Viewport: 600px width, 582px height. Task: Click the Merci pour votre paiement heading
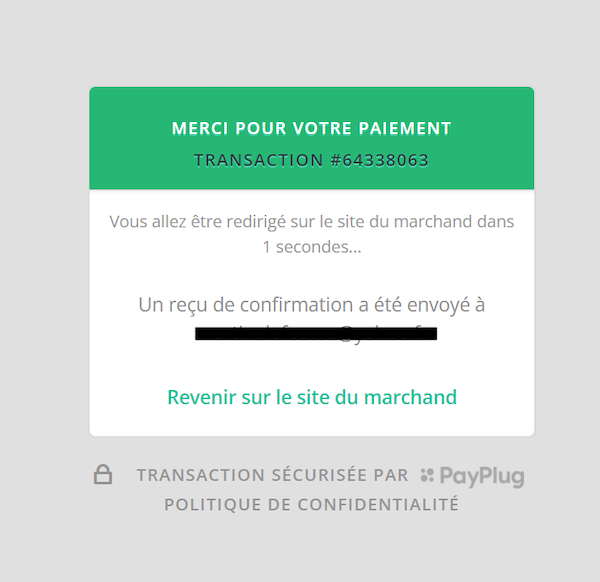tap(311, 128)
